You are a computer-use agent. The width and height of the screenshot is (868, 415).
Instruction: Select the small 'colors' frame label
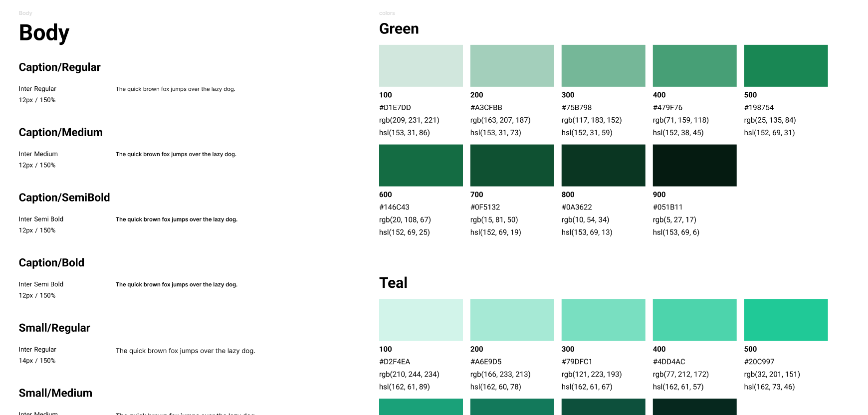pos(387,13)
